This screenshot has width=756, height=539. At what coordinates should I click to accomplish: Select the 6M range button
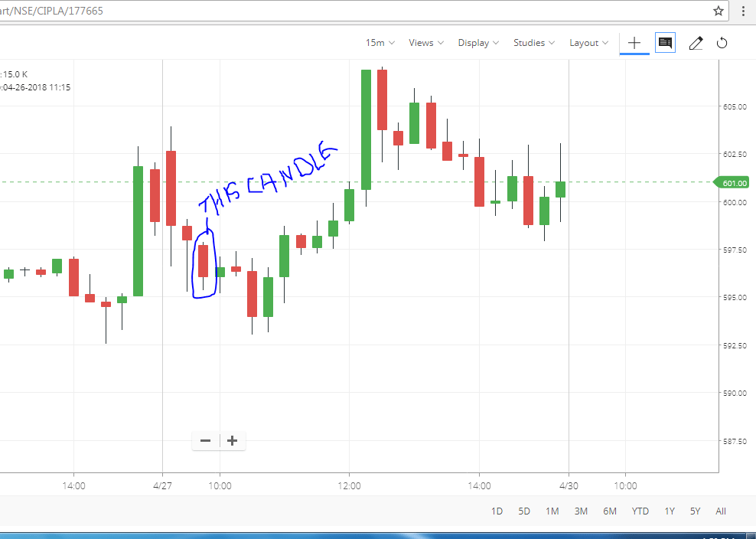tap(609, 511)
